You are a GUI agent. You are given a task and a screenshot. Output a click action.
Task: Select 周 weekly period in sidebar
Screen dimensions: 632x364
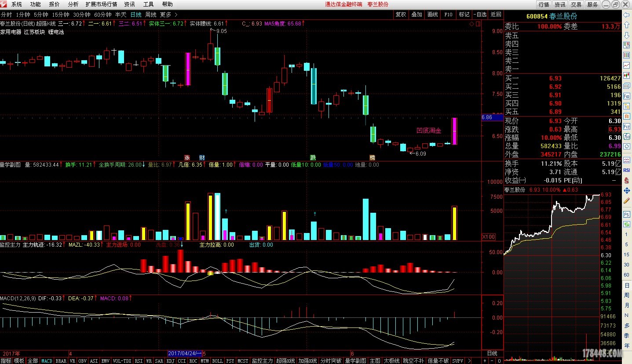[626, 295]
